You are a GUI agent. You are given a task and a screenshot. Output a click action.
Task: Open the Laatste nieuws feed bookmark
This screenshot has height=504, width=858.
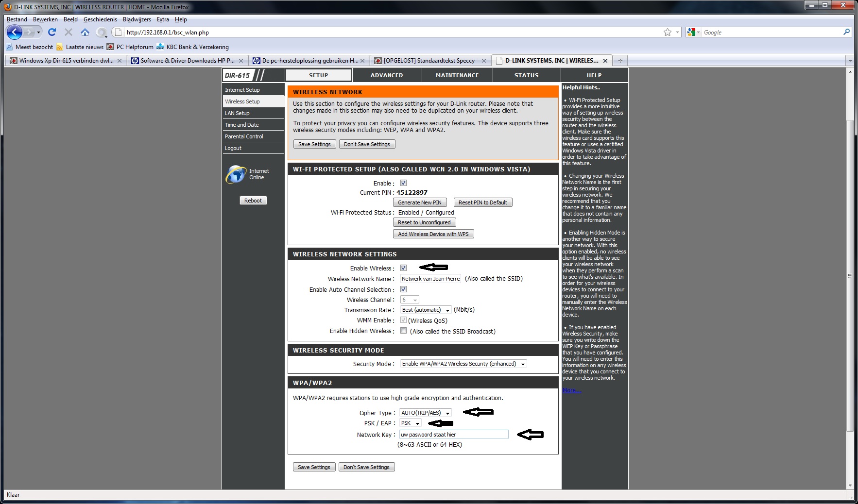80,47
